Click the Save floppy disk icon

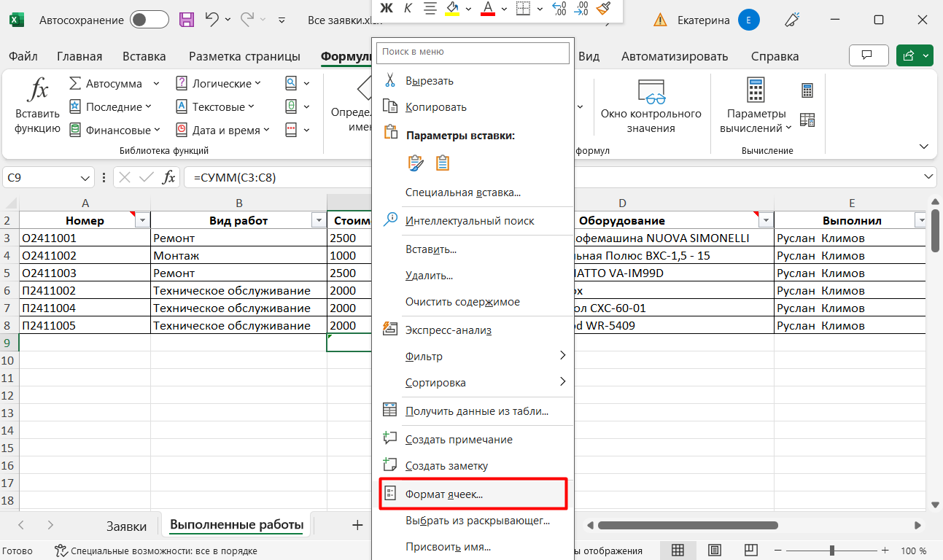(x=187, y=20)
